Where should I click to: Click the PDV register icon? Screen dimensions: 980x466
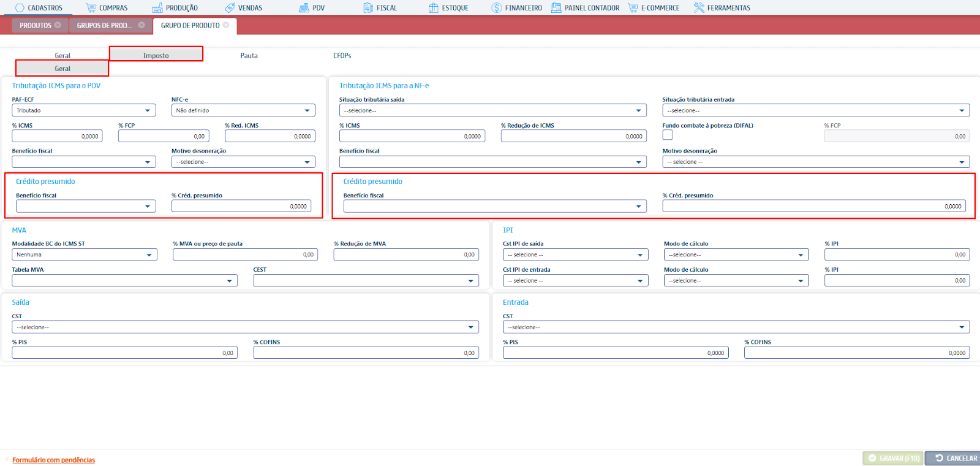coord(304,8)
